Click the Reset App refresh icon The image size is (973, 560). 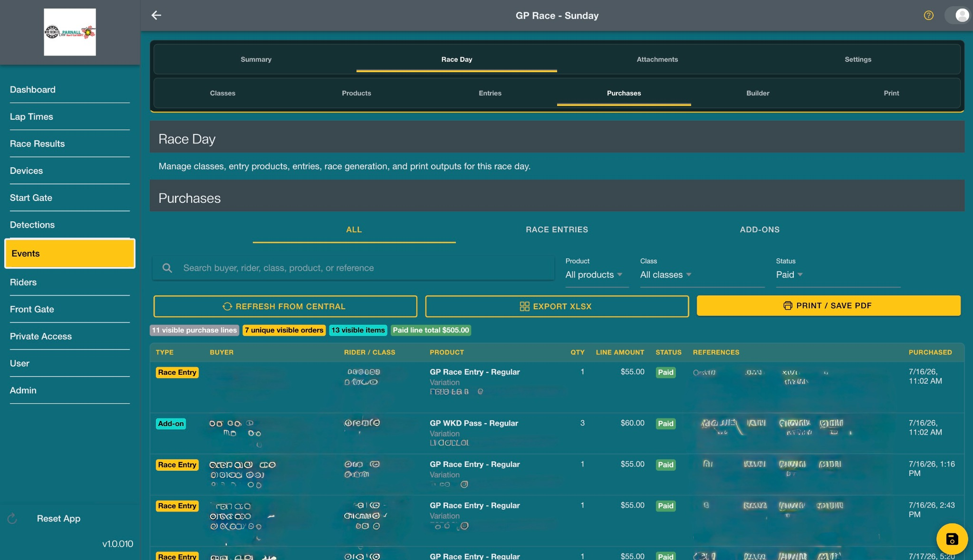[x=12, y=519]
